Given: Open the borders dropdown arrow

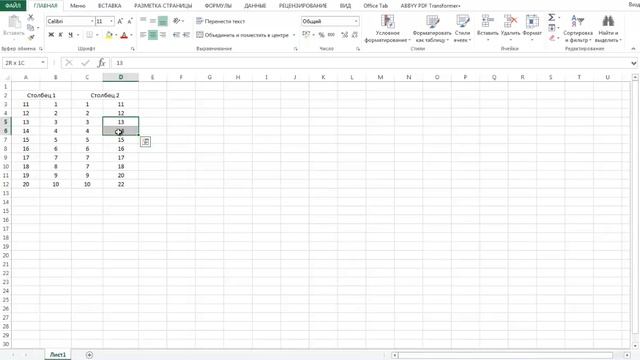Looking at the screenshot, I should tap(97, 35).
